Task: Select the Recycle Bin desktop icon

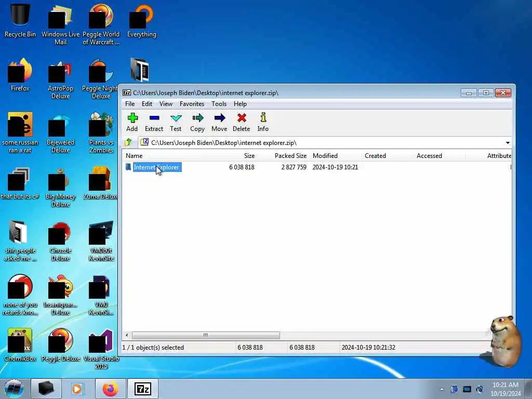Action: (x=20, y=20)
